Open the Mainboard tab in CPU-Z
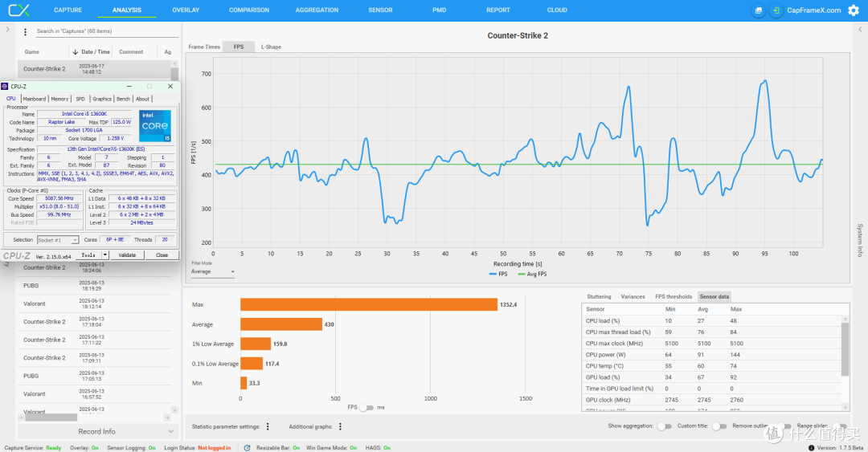The width and height of the screenshot is (868, 452). point(35,99)
